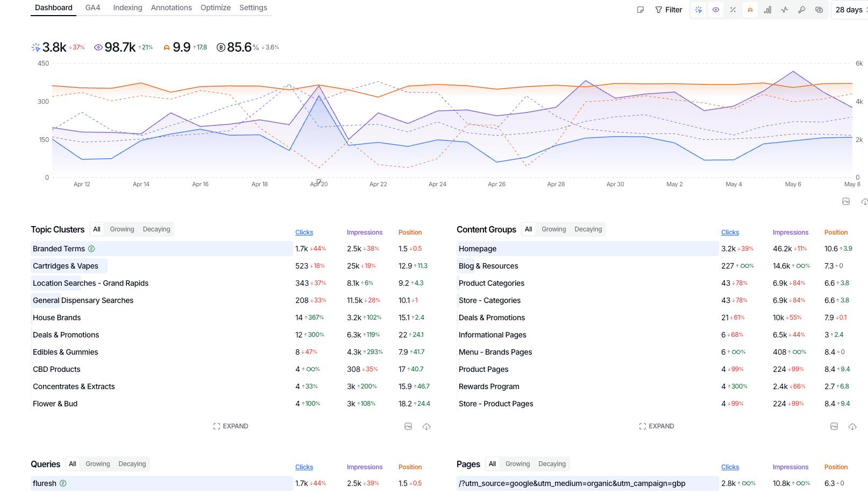Expand the Content Groups table
Viewport: 868px width, 493px height.
pos(657,426)
